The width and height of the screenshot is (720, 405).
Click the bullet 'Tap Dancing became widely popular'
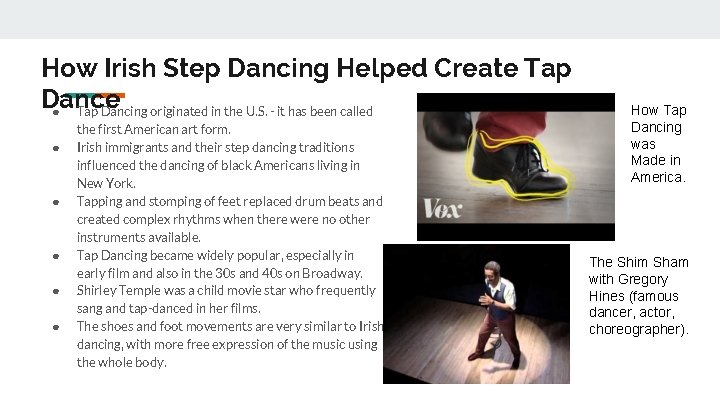[219, 264]
